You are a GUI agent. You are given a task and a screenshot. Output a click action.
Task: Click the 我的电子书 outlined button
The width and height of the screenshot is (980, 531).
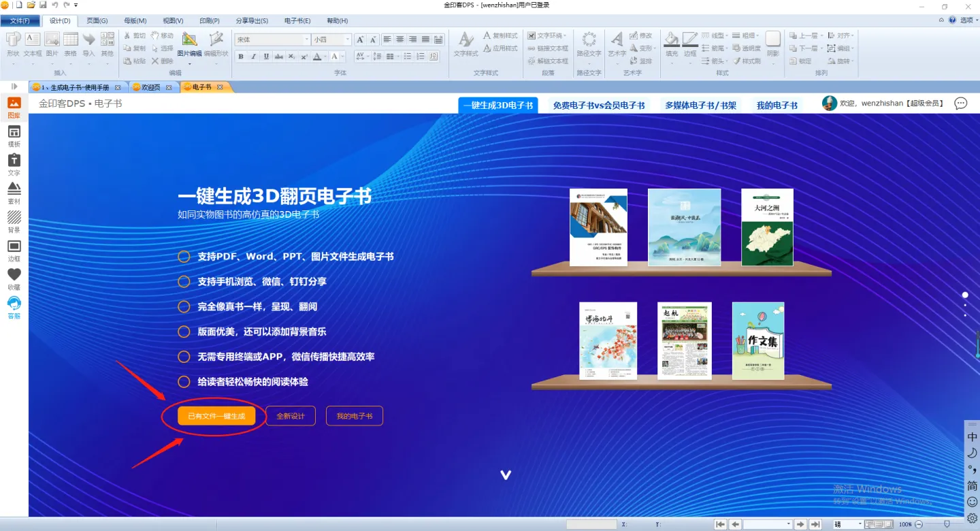click(x=355, y=416)
